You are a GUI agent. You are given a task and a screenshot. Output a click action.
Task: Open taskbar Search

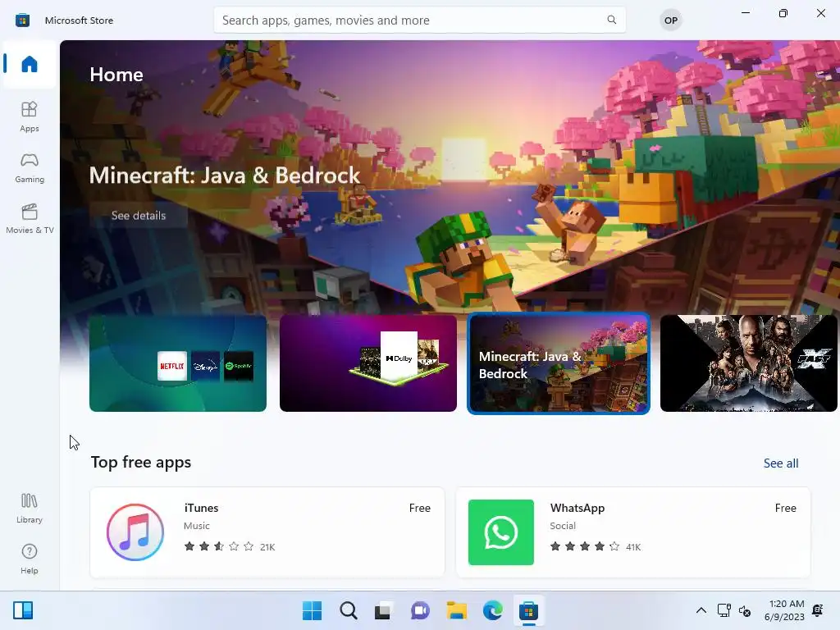[348, 610]
